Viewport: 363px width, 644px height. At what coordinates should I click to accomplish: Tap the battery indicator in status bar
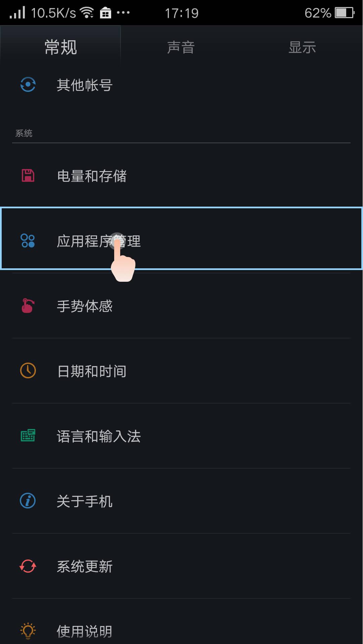344,13
